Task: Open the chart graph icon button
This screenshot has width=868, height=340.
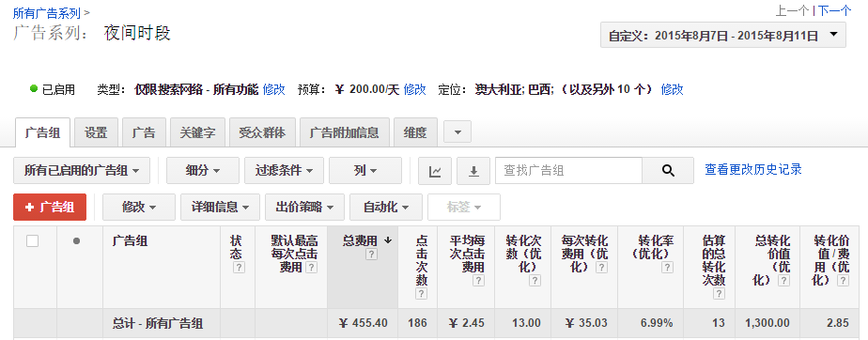Action: click(x=435, y=171)
